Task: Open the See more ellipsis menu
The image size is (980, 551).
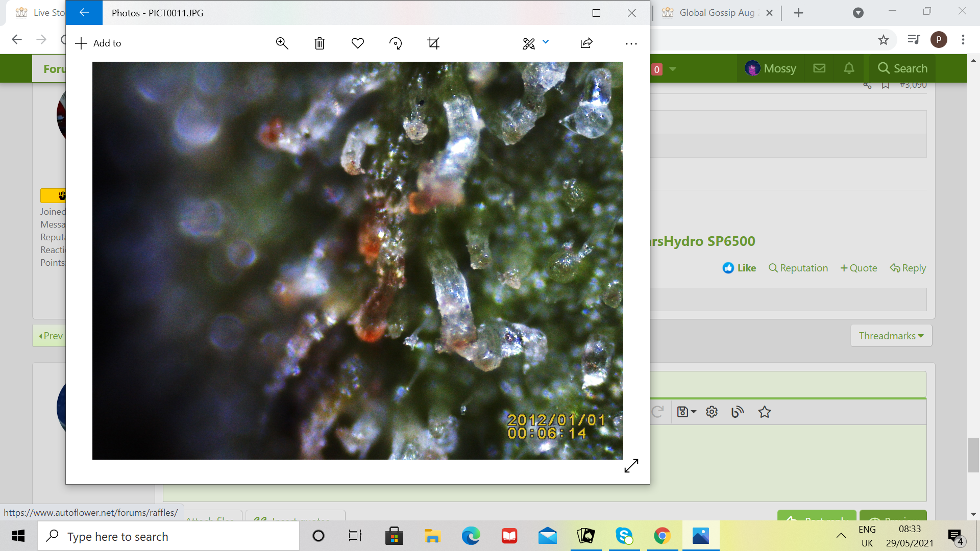Action: click(x=631, y=44)
